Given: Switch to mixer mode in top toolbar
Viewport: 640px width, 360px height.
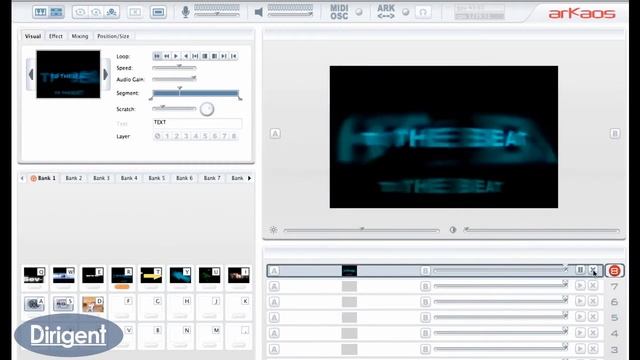Looking at the screenshot, I should tap(56, 12).
